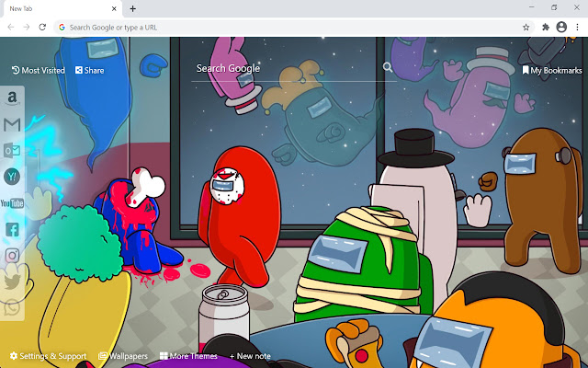Open a new browser tab
The height and width of the screenshot is (368, 588).
132,8
